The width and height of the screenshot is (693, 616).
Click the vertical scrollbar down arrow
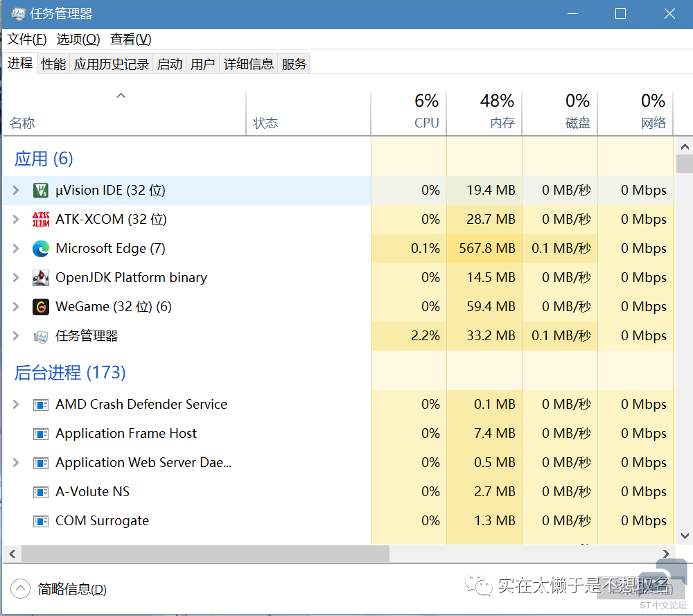pyautogui.click(x=685, y=536)
